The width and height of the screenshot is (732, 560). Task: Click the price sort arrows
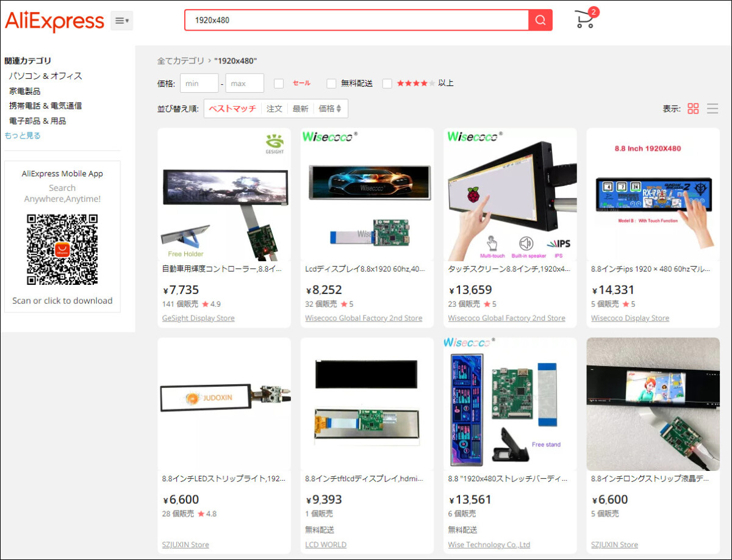(x=339, y=109)
